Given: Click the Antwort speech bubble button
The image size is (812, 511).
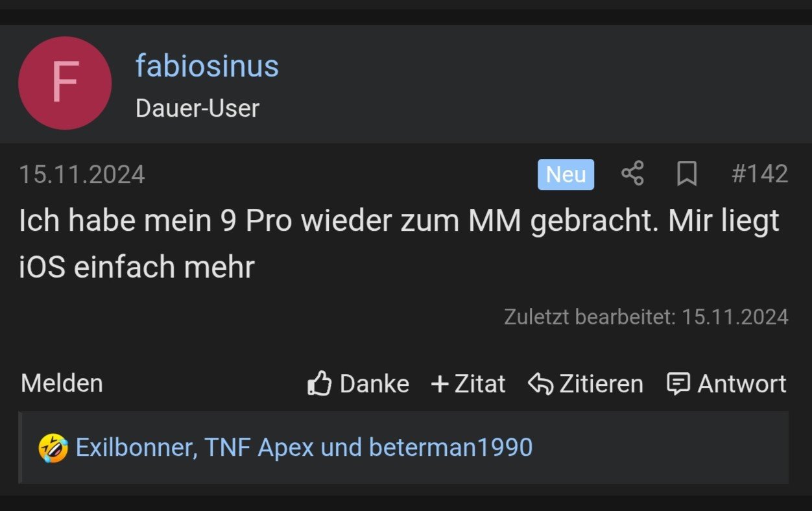Looking at the screenshot, I should click(726, 384).
